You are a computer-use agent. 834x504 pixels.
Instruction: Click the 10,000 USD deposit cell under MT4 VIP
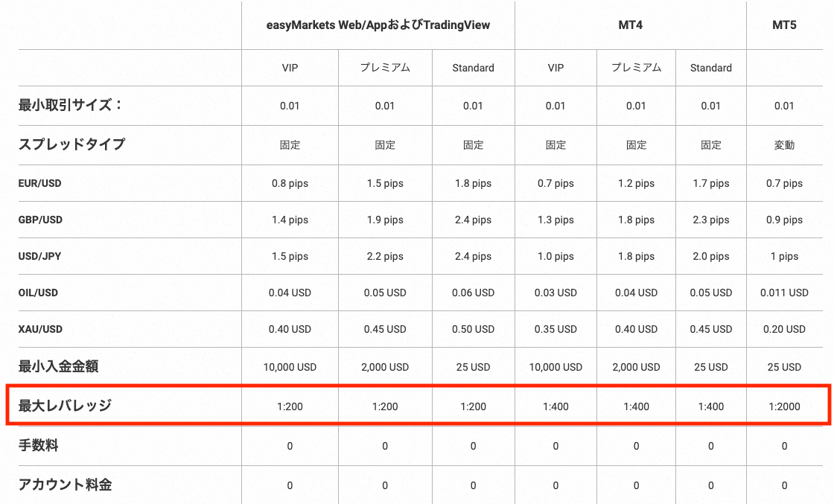coord(556,367)
